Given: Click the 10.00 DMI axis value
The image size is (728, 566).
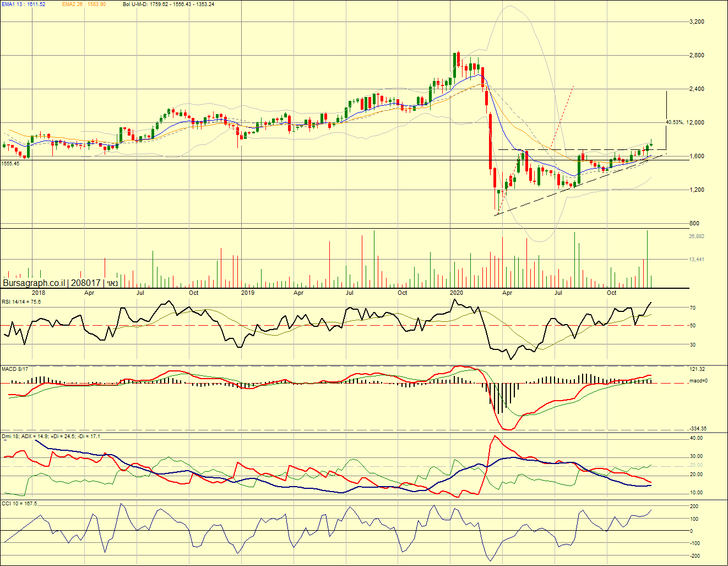Looking at the screenshot, I should (x=696, y=493).
